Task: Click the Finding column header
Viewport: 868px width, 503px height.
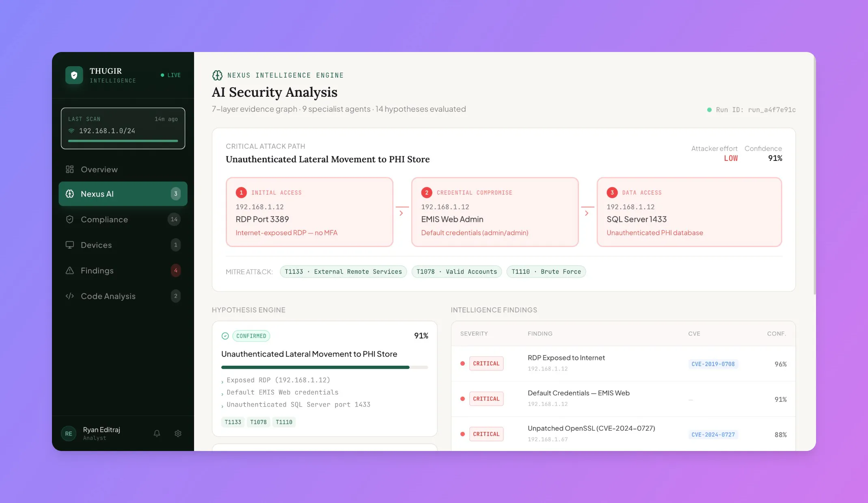Action: (540, 334)
